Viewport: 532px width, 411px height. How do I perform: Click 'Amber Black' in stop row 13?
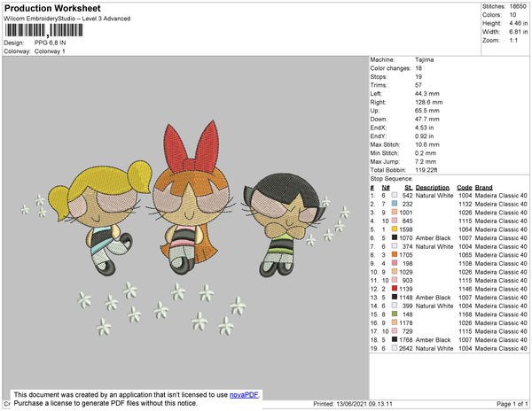click(433, 297)
